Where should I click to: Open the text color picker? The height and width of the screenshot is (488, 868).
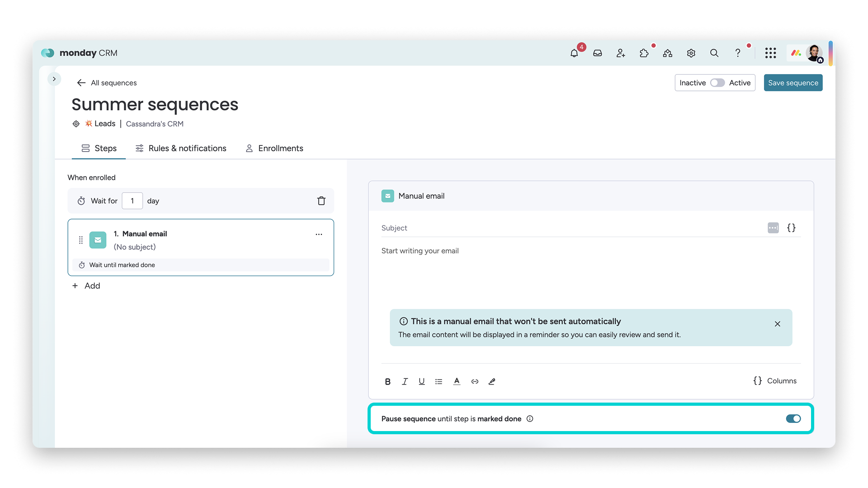click(x=457, y=381)
